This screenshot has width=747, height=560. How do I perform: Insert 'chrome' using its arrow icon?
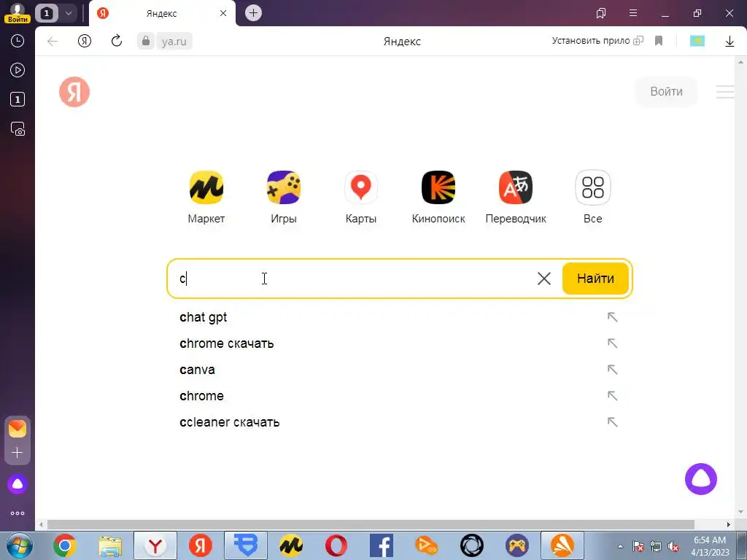[x=612, y=396]
